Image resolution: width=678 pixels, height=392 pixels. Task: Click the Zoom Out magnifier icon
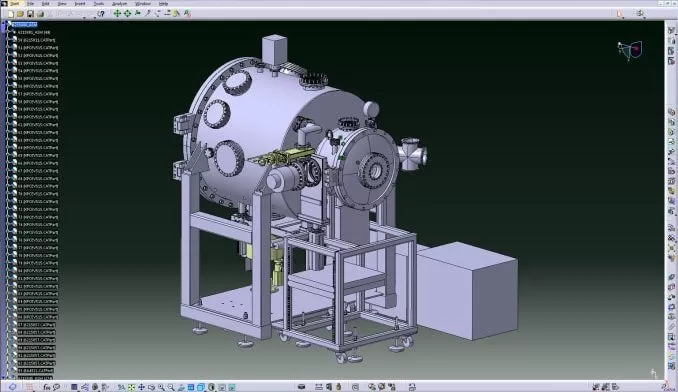(x=171, y=387)
